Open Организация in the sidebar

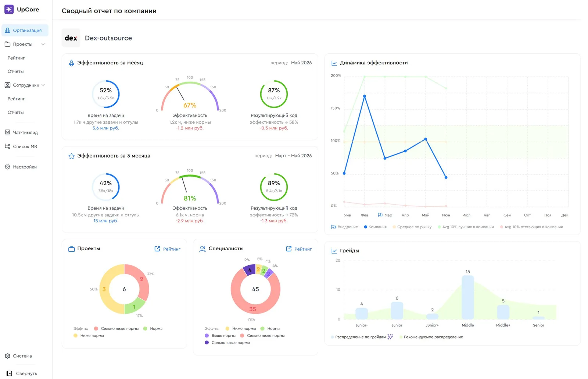point(25,30)
